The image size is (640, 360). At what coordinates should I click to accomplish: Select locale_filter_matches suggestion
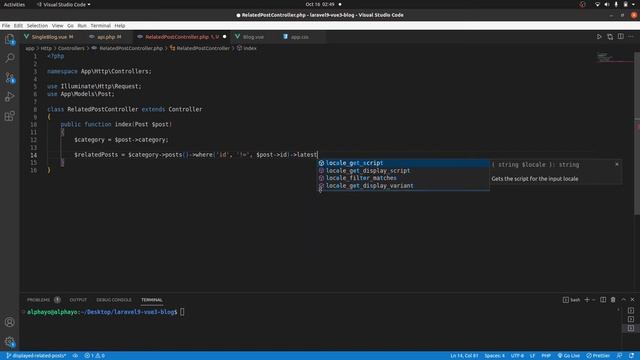(403, 178)
